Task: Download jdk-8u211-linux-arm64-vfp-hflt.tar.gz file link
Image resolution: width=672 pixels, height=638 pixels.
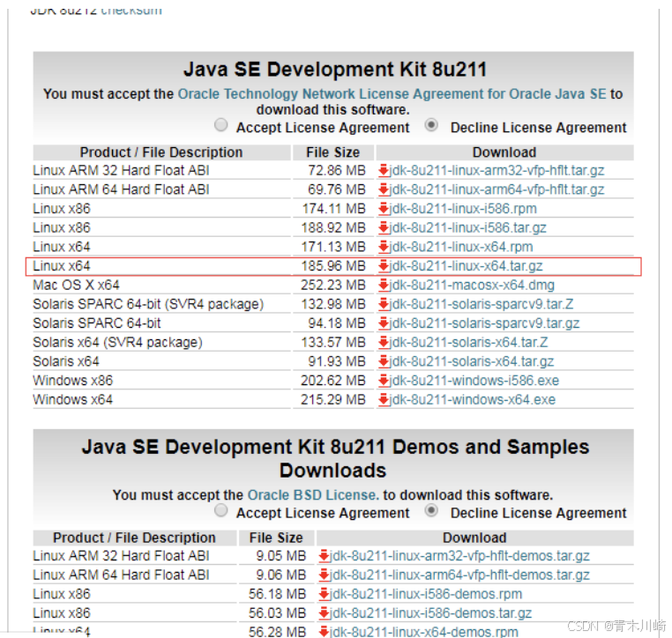Action: click(x=497, y=189)
